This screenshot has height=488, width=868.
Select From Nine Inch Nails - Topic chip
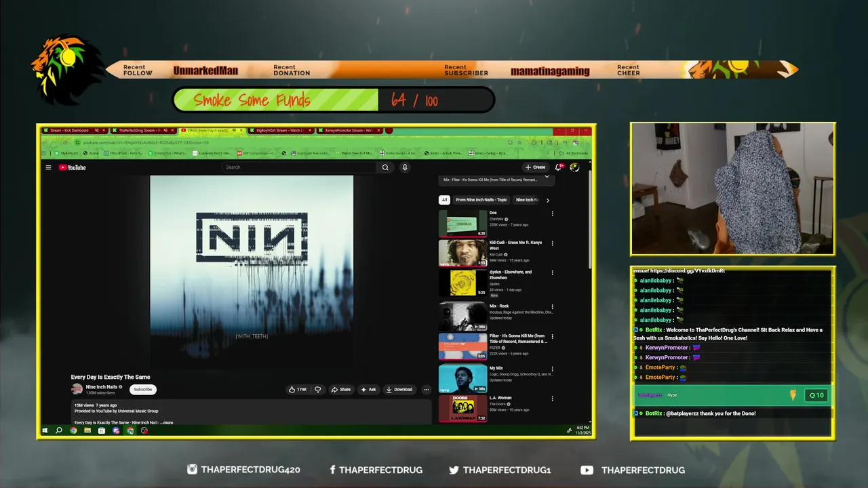click(481, 200)
